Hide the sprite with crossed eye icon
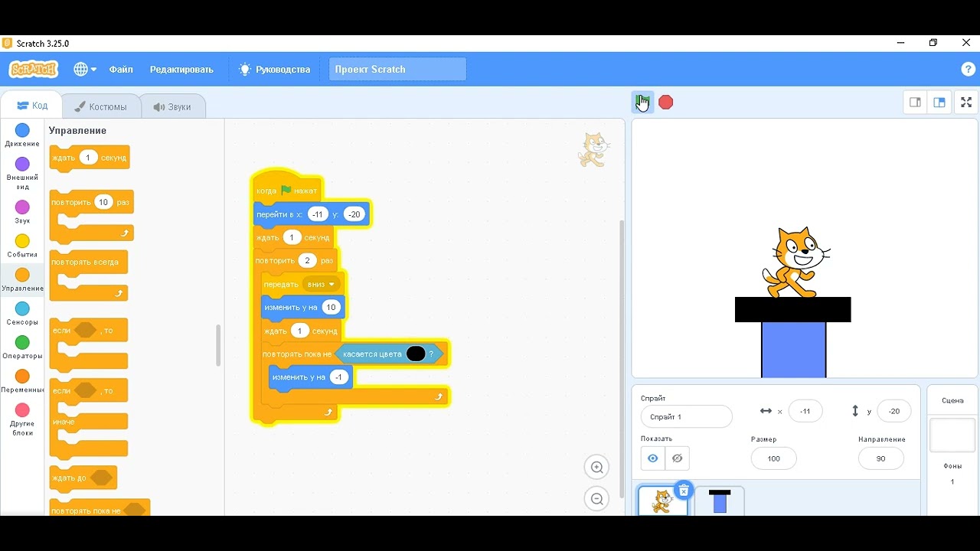 point(678,458)
